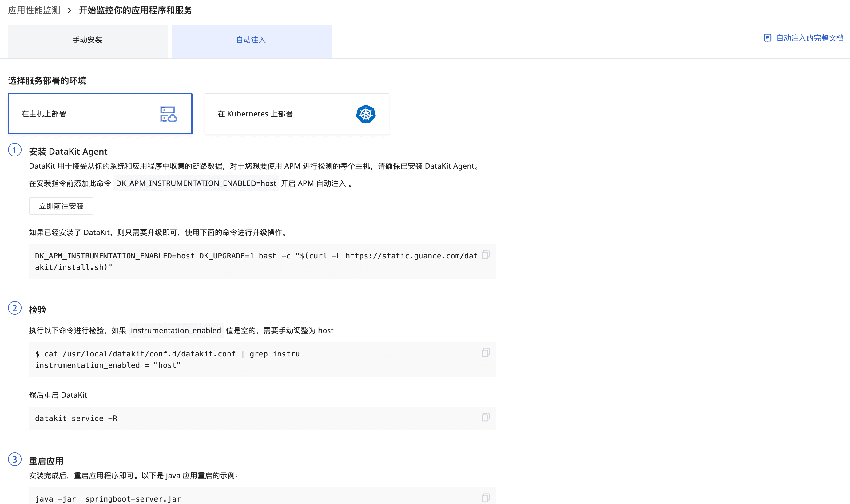This screenshot has height=504, width=850.
Task: Switch to the 自动注入 tab
Action: pyautogui.click(x=251, y=40)
